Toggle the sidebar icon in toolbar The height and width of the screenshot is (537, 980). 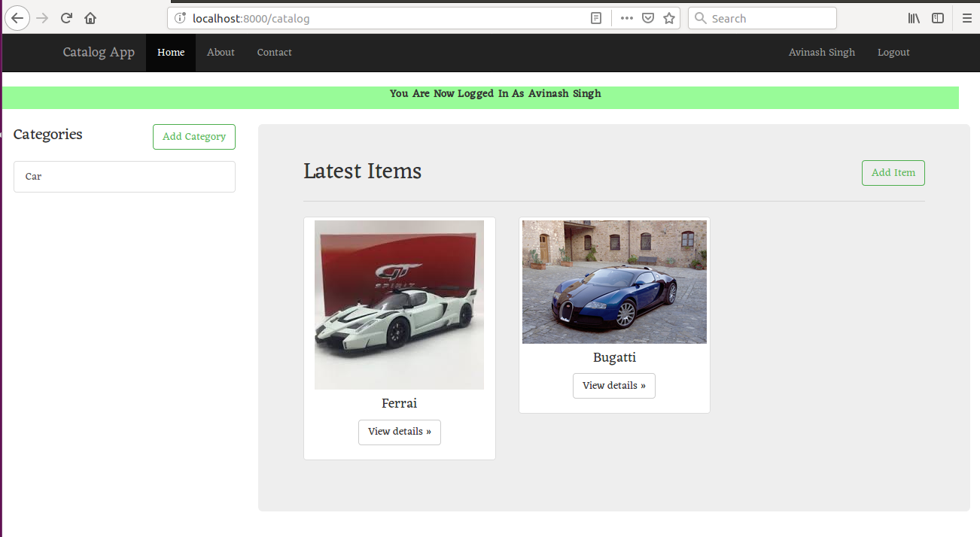(x=938, y=18)
